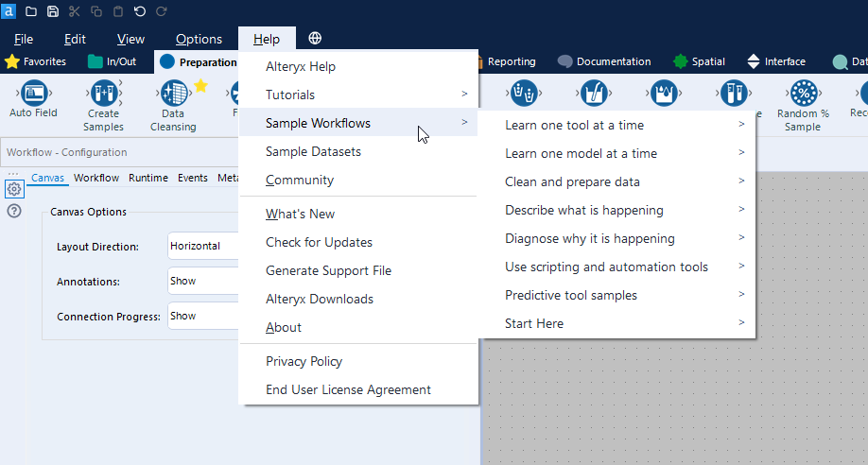
Task: Click the Random % Sample tool
Action: click(x=803, y=94)
